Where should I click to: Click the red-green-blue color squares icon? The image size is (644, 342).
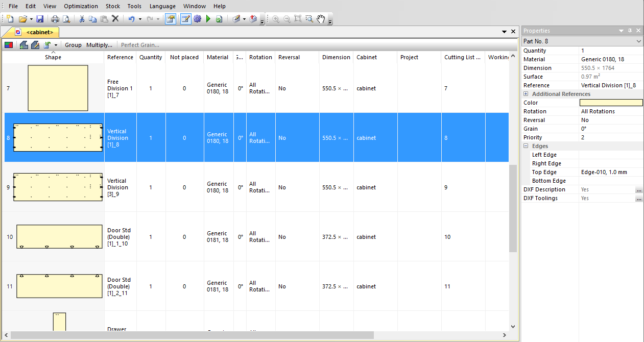click(9, 45)
